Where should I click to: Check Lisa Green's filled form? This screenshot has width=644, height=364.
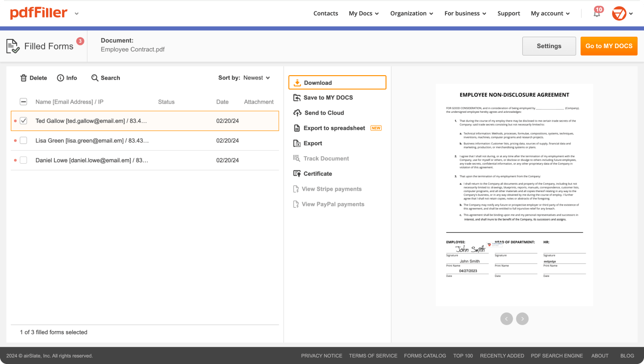[23, 140]
